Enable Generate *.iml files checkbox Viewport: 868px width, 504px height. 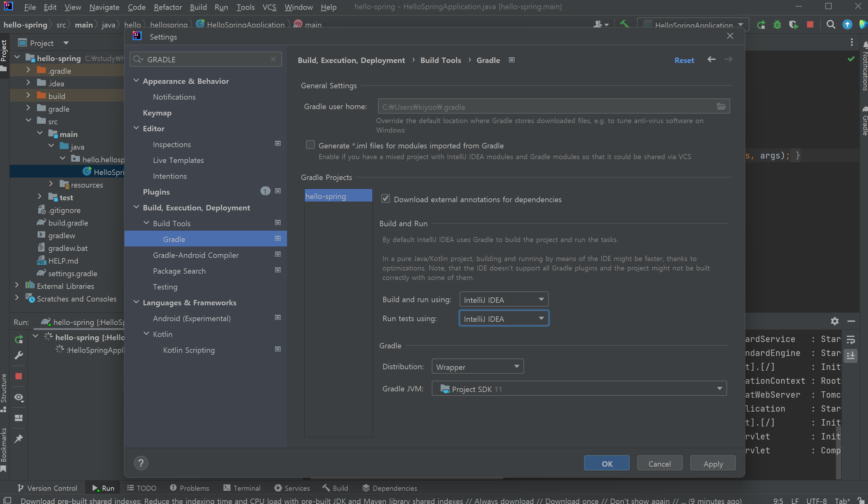[310, 145]
